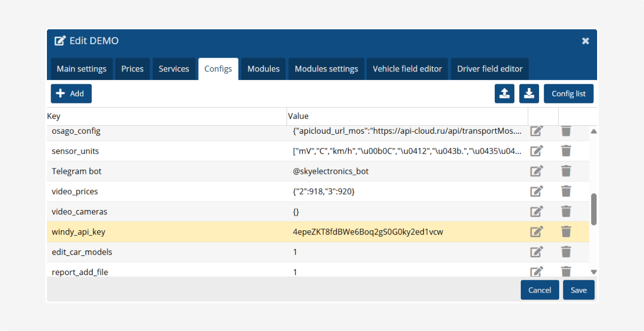Edit the edit_car_models entry

pyautogui.click(x=536, y=252)
